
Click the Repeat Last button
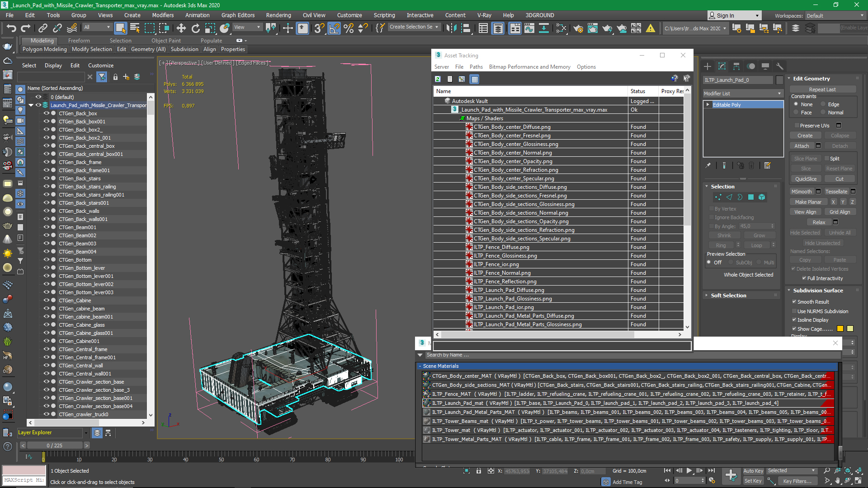[x=822, y=89]
